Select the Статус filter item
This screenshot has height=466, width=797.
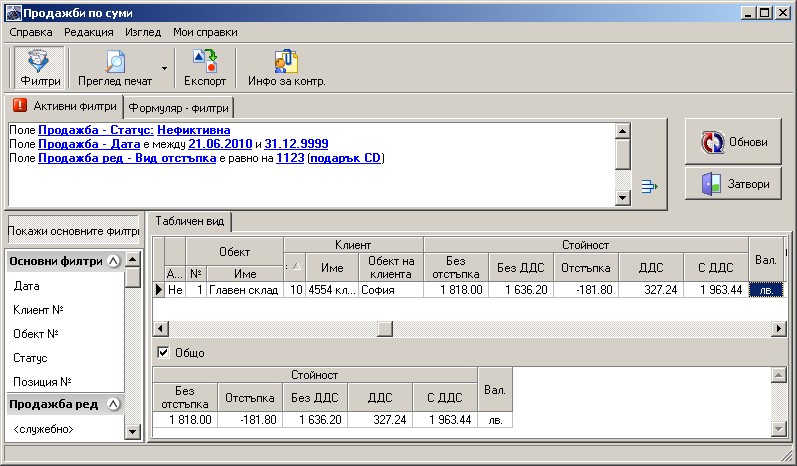point(30,358)
